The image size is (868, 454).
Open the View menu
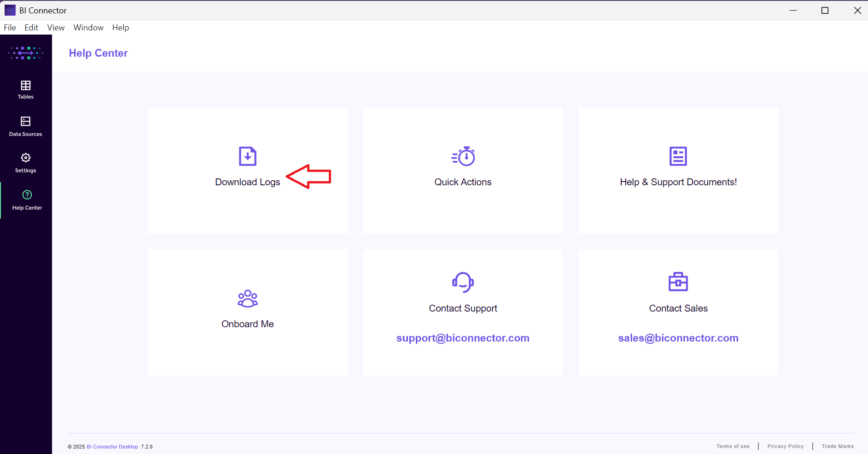tap(56, 28)
